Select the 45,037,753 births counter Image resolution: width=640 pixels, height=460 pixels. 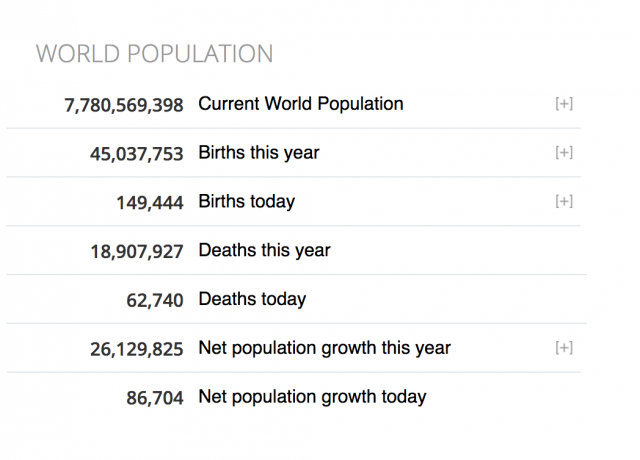pos(137,154)
